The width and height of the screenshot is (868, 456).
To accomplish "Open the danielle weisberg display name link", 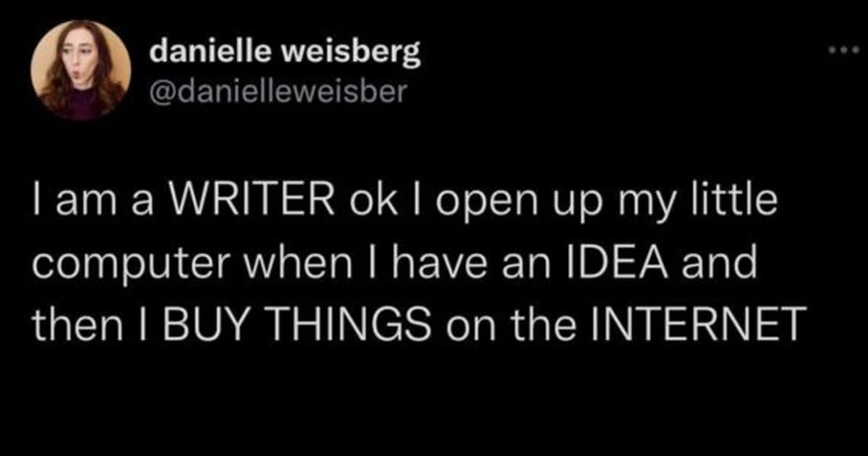I will tap(286, 54).
